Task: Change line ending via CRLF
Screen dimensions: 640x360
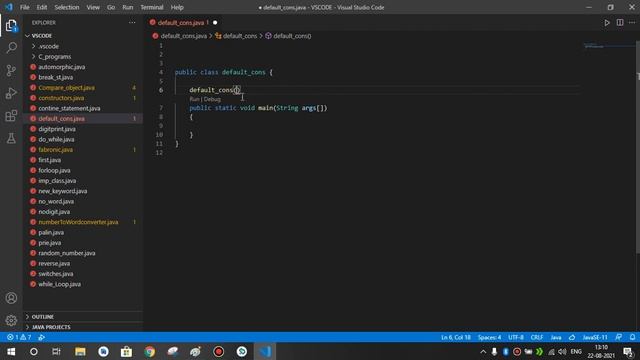Action: 537,338
